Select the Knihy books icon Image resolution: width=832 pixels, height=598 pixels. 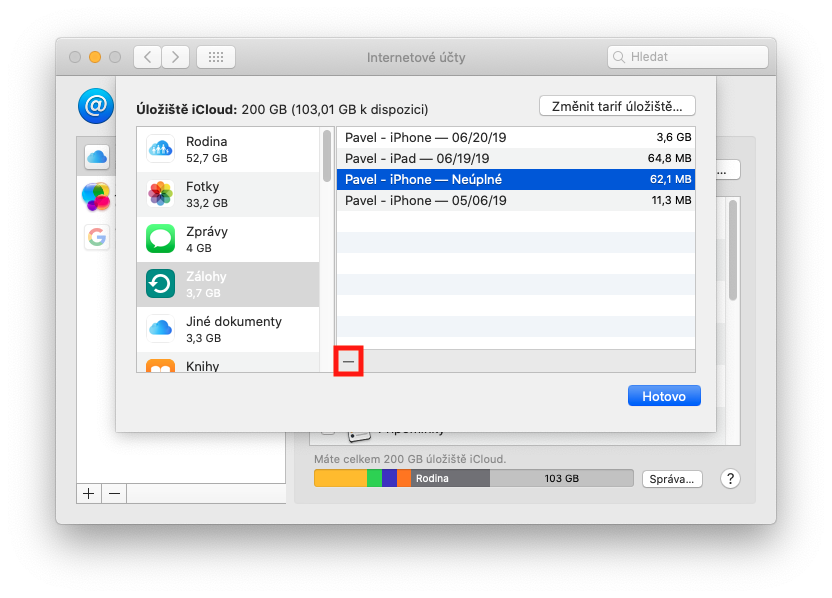click(160, 366)
